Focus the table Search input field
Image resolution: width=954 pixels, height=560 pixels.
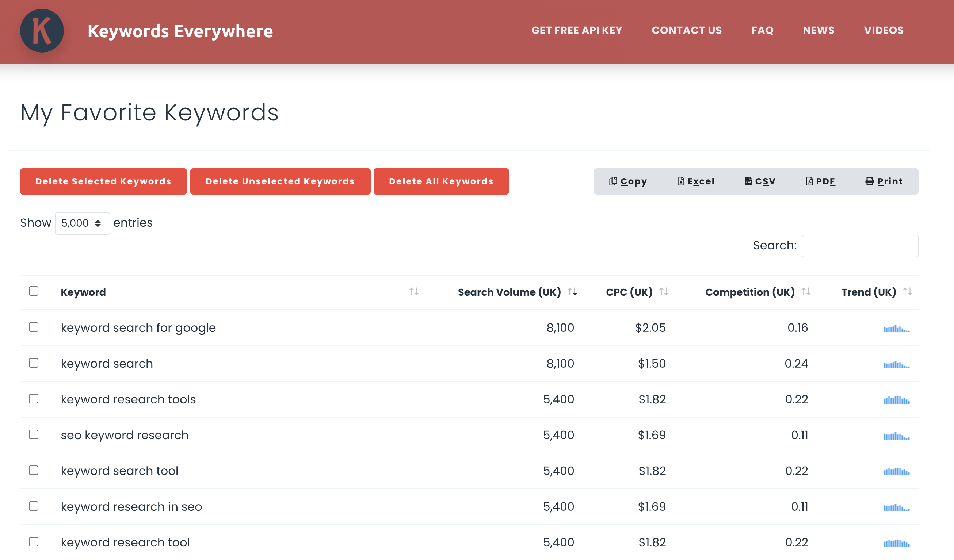(x=859, y=246)
